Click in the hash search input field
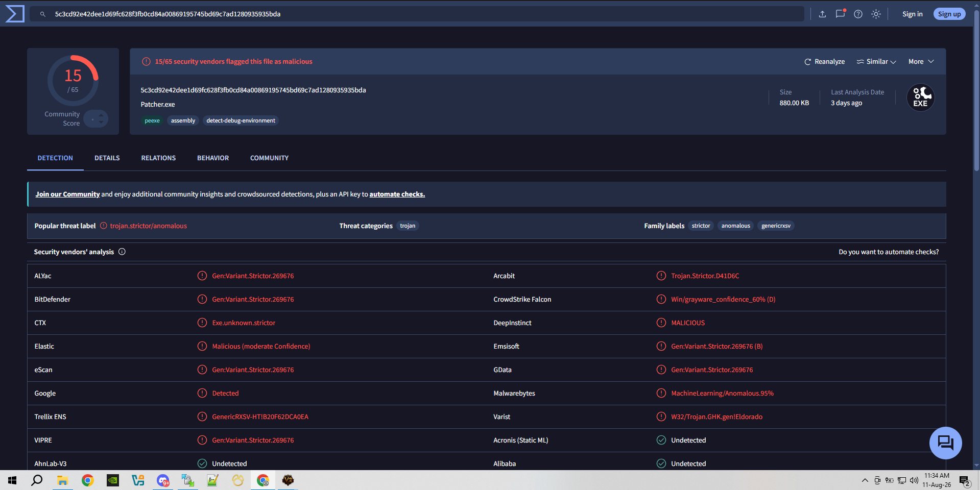Screen dimensions: 980x490 coord(417,14)
